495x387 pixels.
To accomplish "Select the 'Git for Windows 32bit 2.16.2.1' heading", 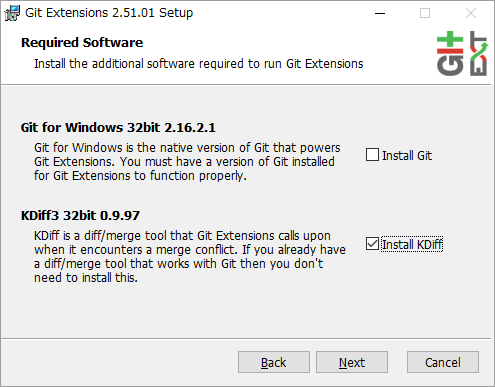I will [x=118, y=128].
